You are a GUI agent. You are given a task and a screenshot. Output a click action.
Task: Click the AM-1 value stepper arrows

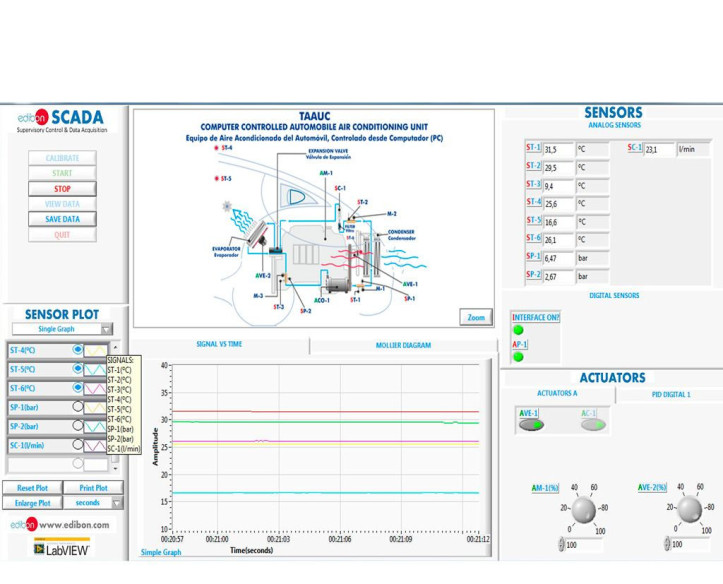561,544
